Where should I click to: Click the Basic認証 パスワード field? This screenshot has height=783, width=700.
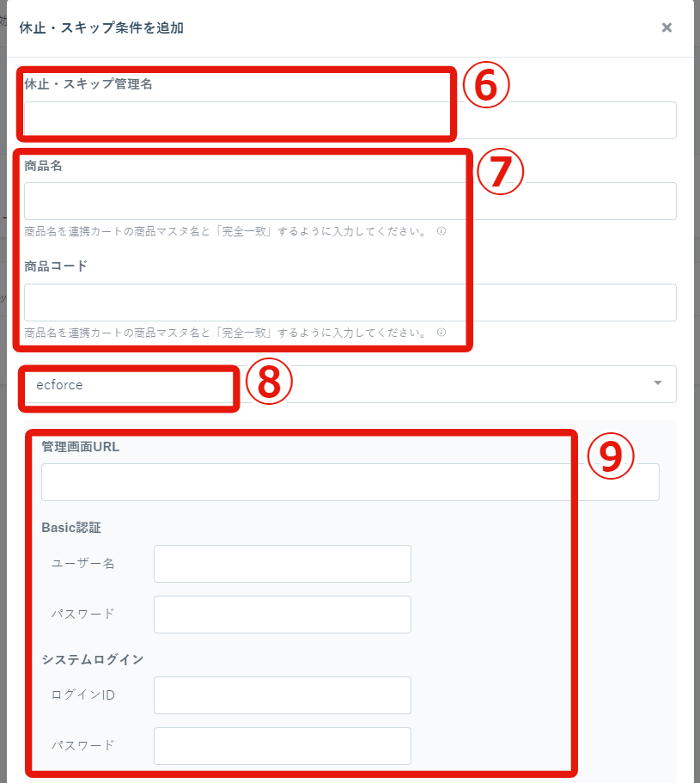tap(283, 615)
